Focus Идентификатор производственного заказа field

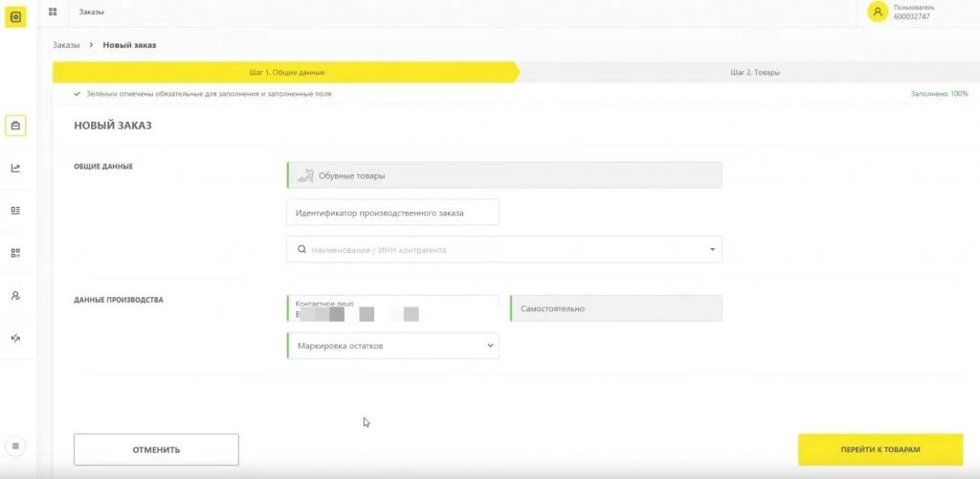[392, 212]
